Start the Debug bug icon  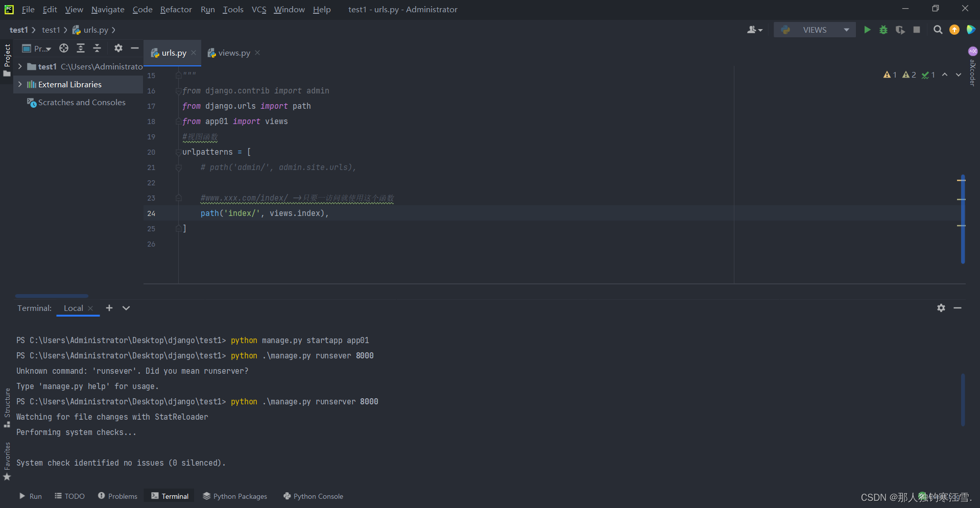pos(883,30)
